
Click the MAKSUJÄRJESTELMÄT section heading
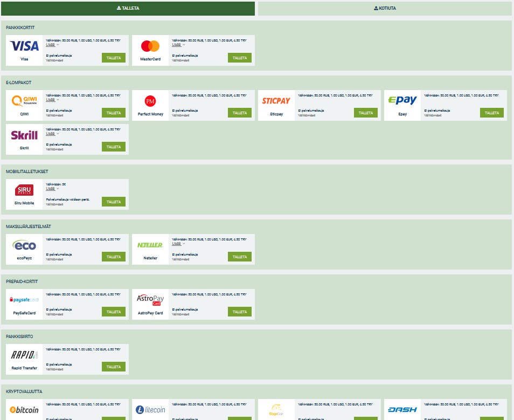29,226
